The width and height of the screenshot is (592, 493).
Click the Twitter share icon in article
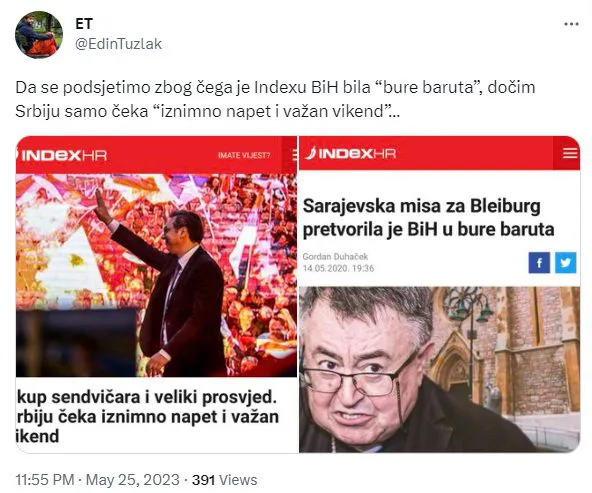point(566,262)
